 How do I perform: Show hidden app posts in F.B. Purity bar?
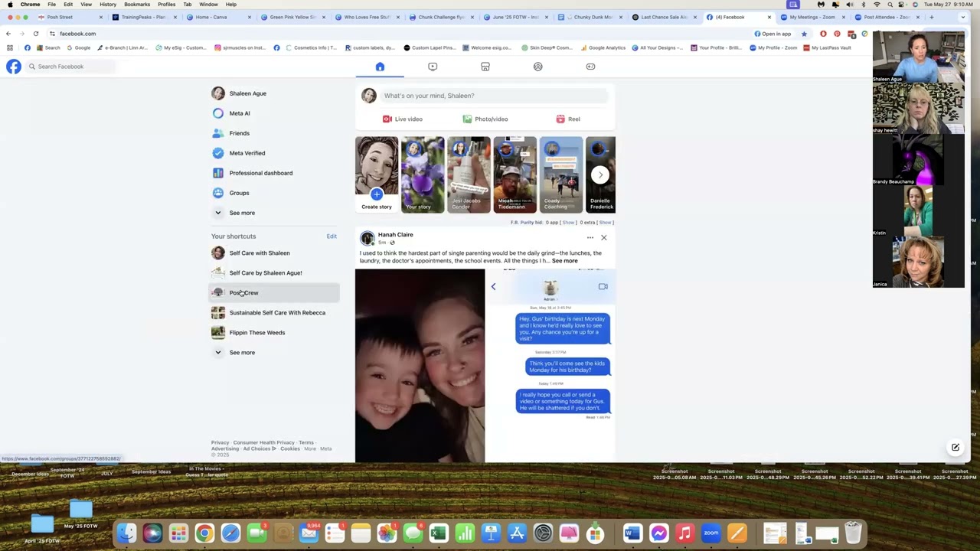tap(568, 222)
